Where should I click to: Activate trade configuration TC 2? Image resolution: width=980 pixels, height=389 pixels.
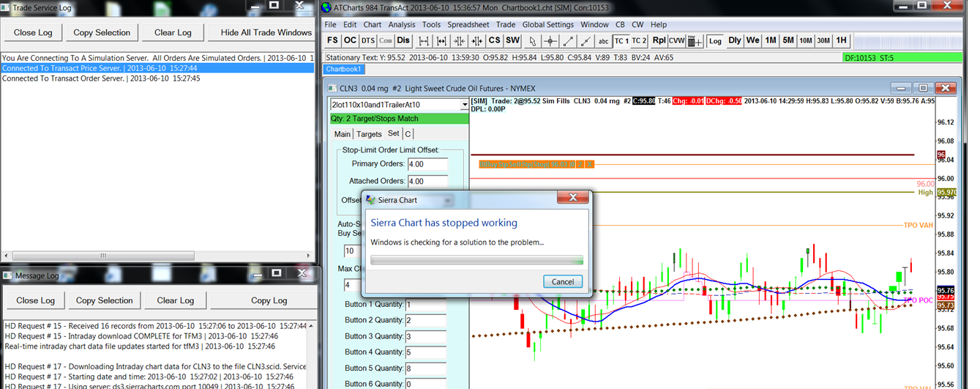(640, 40)
